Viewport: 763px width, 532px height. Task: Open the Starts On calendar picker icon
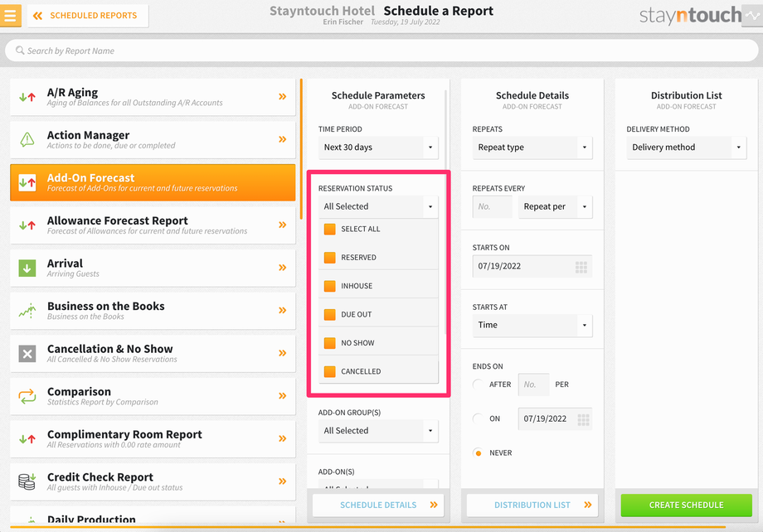581,267
